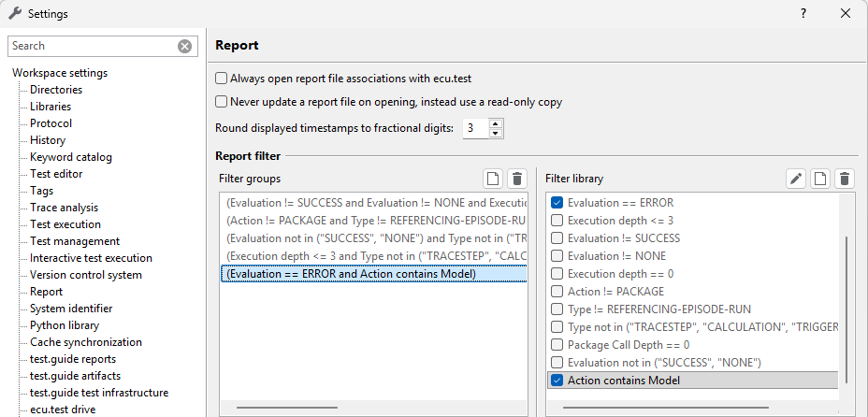The image size is (868, 417).
Task: Check Execution depth == 0 filter
Action: pos(557,274)
